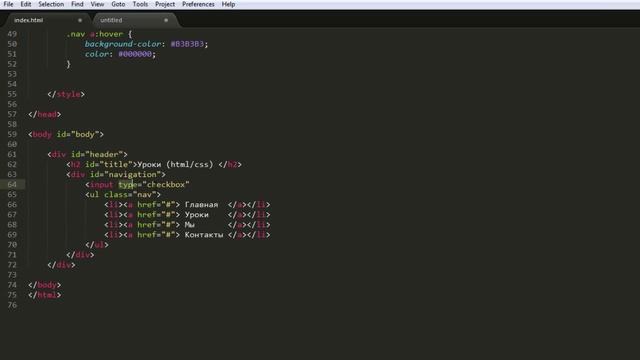This screenshot has height=360, width=640.
Task: Click the closing ul tag
Action: (x=97, y=245)
